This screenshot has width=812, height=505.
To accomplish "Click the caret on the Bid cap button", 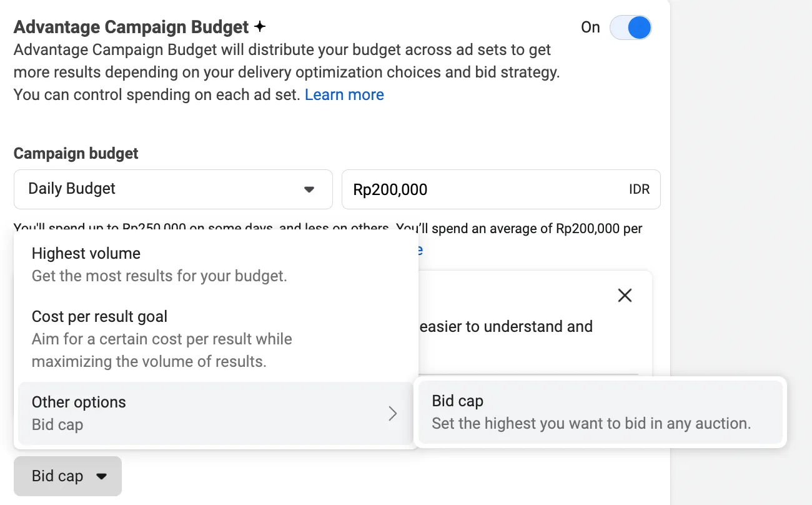I will [x=101, y=476].
